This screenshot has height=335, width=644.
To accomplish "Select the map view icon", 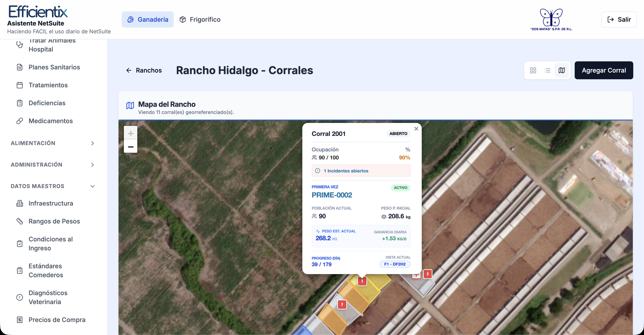I will click(561, 70).
